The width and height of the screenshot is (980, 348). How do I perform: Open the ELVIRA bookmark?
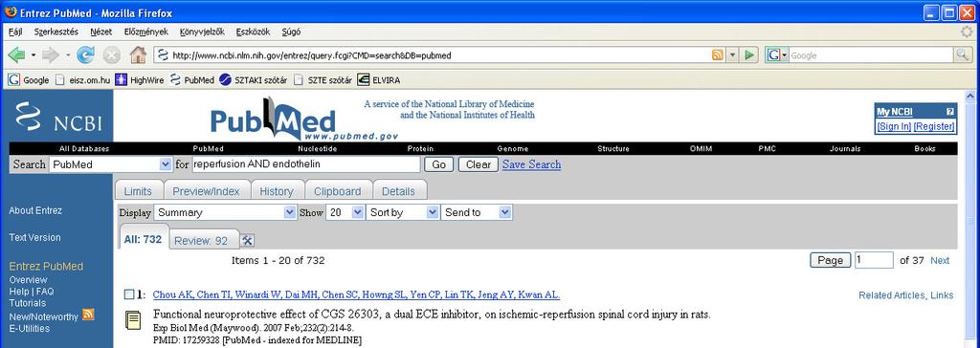pos(379,80)
